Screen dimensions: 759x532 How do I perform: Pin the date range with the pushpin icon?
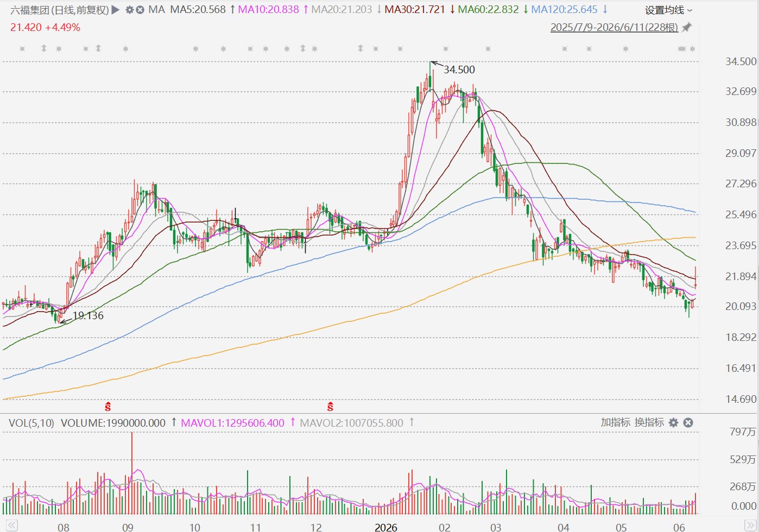tap(687, 27)
